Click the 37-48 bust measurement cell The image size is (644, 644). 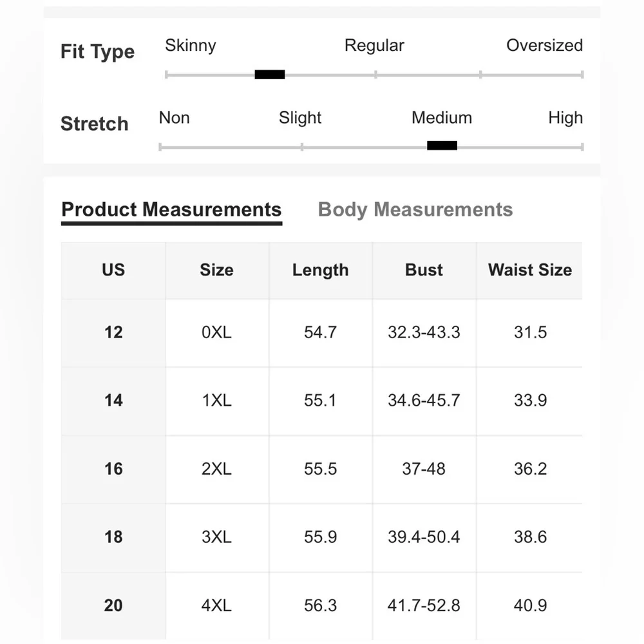pyautogui.click(x=424, y=469)
